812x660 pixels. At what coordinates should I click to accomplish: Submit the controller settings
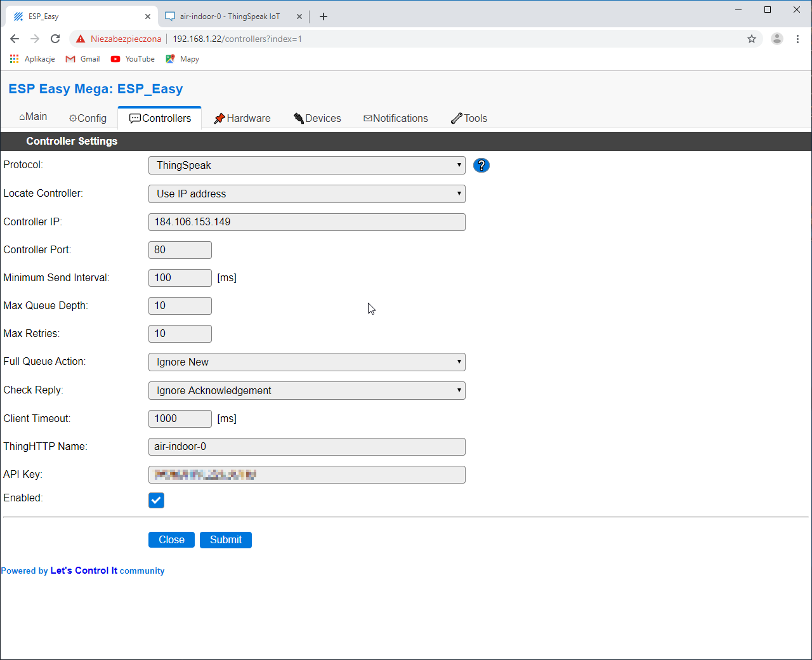226,540
